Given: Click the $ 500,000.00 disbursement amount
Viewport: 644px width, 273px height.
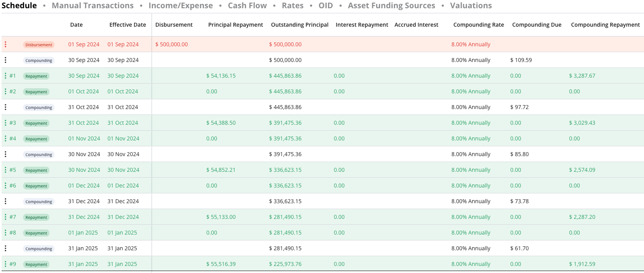Looking at the screenshot, I should click(171, 44).
